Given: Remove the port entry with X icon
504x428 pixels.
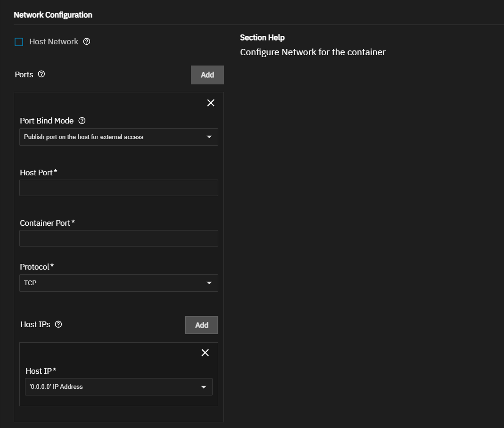Looking at the screenshot, I should 211,103.
